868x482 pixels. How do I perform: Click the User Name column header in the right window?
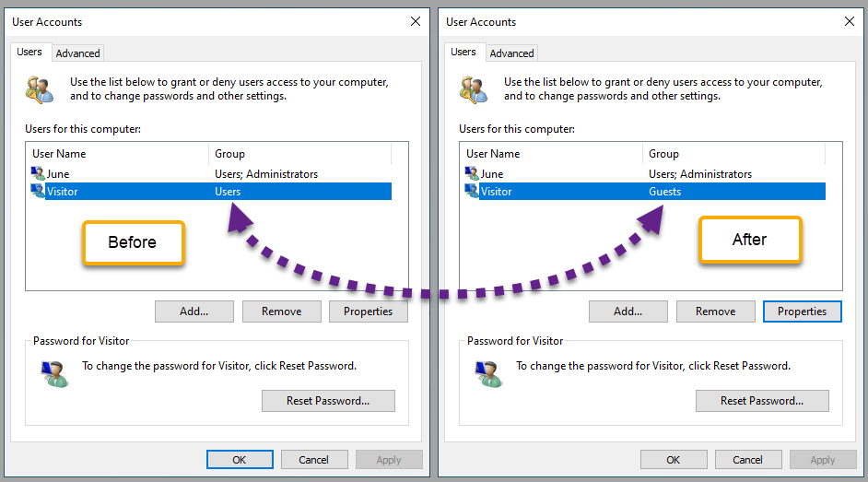click(551, 154)
